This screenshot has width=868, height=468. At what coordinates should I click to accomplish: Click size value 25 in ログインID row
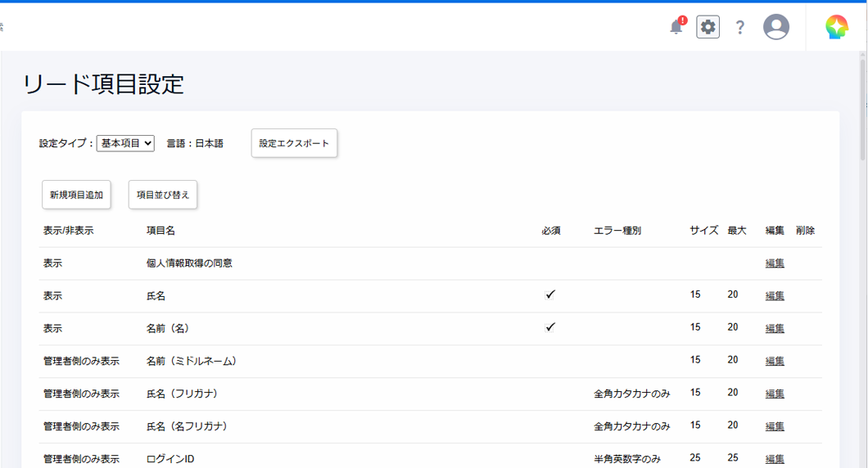(x=695, y=458)
